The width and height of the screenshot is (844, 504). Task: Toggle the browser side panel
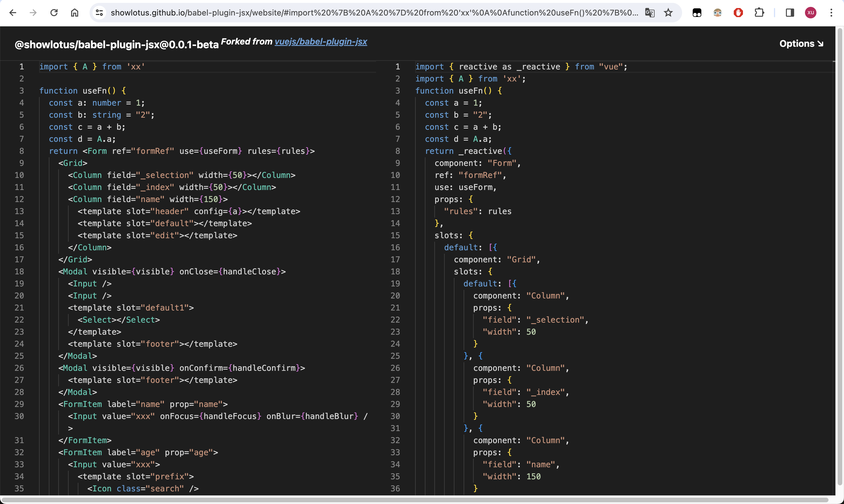coord(790,13)
